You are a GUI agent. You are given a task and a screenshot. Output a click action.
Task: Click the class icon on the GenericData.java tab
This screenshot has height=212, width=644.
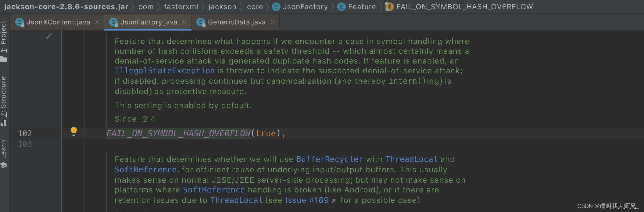coord(201,22)
